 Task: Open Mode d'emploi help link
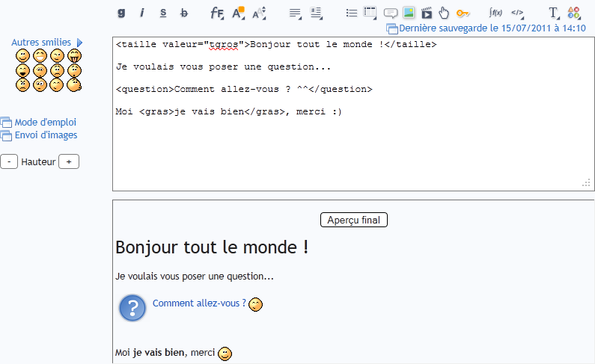(x=45, y=123)
